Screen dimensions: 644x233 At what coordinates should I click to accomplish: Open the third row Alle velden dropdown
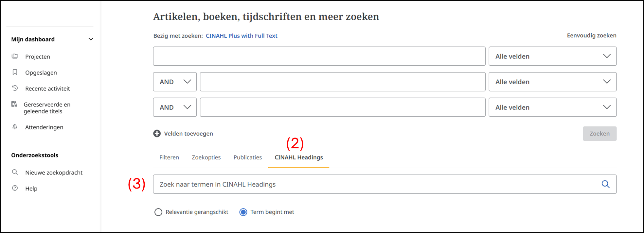[552, 107]
